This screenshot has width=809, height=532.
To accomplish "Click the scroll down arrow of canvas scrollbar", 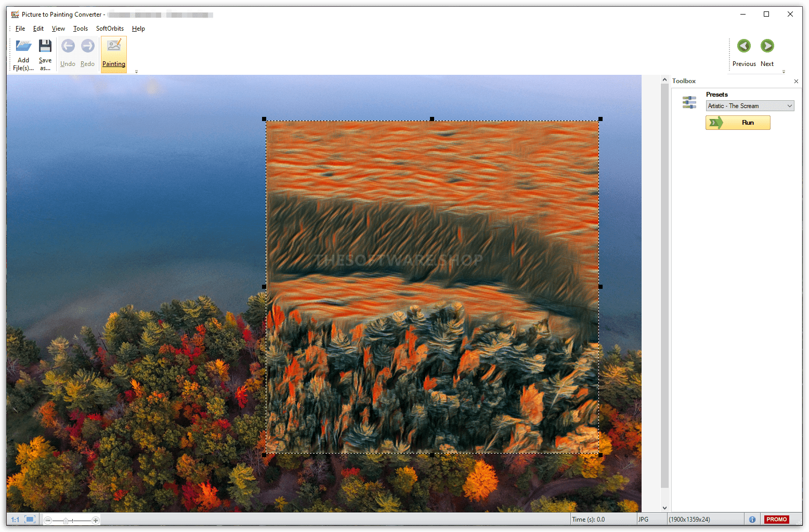I will tap(664, 508).
